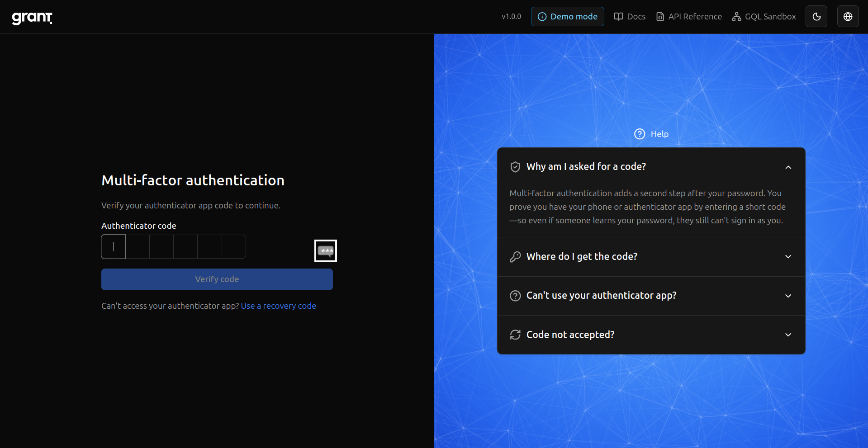The width and height of the screenshot is (868, 448).
Task: Click the third authenticator code digit box
Action: 161,247
